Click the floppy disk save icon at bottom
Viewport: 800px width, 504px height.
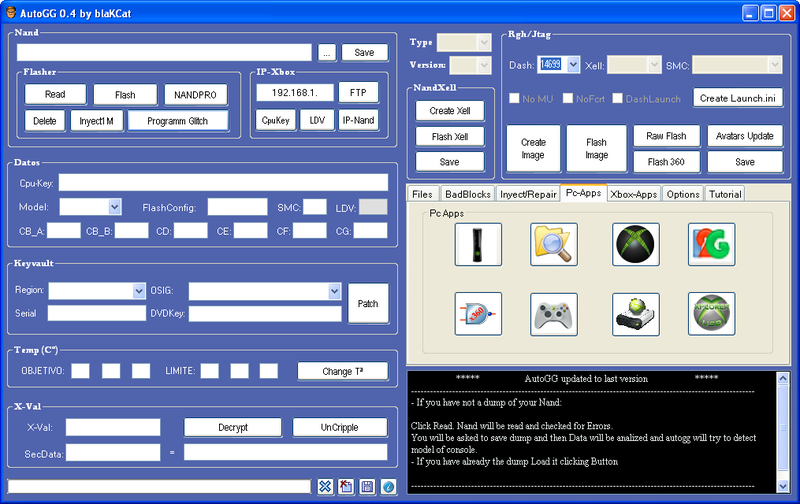tap(367, 487)
